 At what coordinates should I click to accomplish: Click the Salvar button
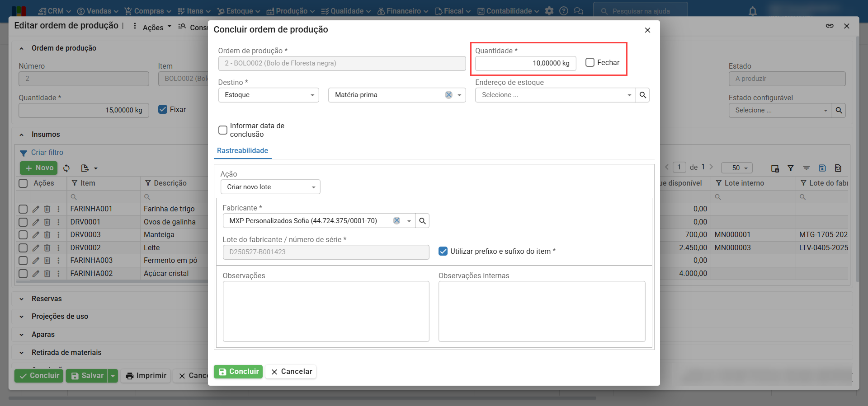click(87, 376)
